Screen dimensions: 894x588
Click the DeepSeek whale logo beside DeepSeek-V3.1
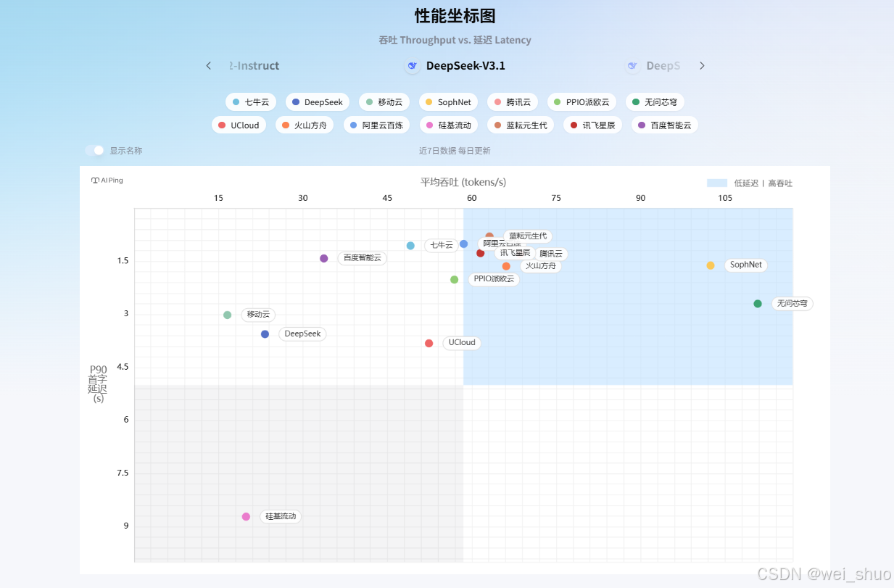(413, 66)
